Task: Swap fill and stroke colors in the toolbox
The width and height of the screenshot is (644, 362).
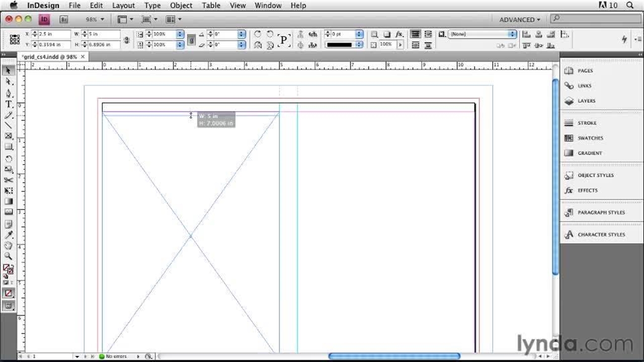Action: [x=13, y=266]
